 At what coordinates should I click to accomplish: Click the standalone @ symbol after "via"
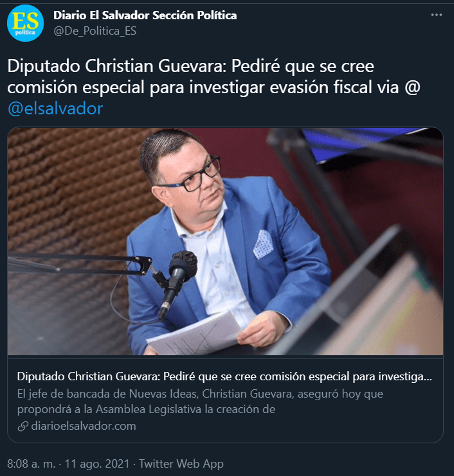(412, 87)
